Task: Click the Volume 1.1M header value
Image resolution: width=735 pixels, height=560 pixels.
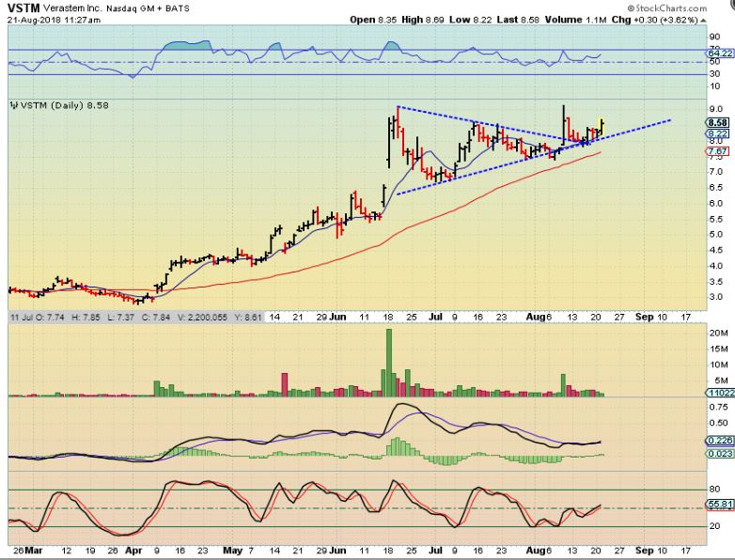Action: [x=576, y=20]
